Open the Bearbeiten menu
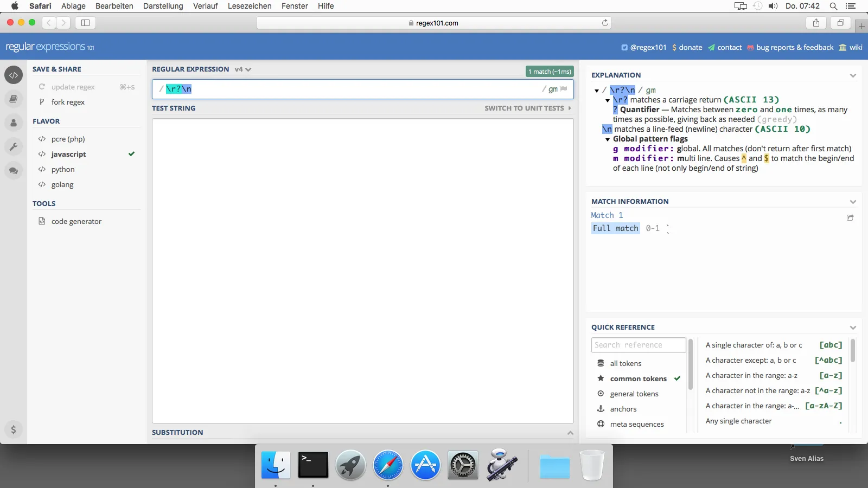Image resolution: width=868 pixels, height=488 pixels. tap(114, 6)
